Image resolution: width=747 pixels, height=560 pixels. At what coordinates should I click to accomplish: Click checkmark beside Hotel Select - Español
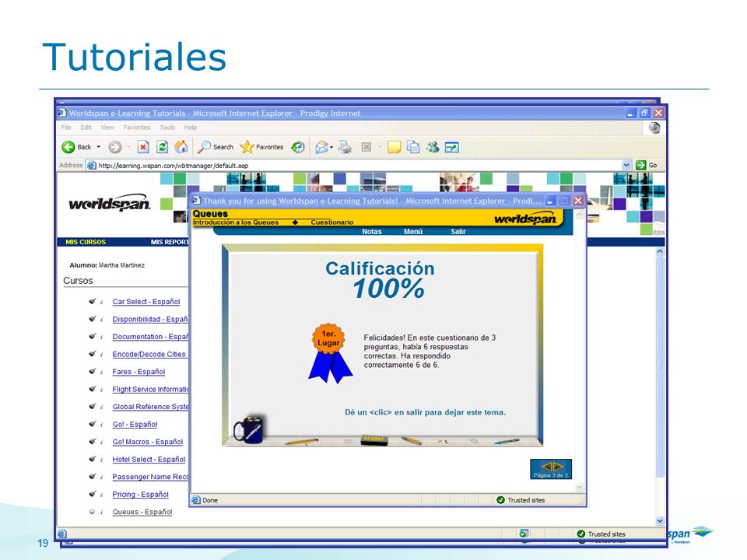click(x=92, y=459)
